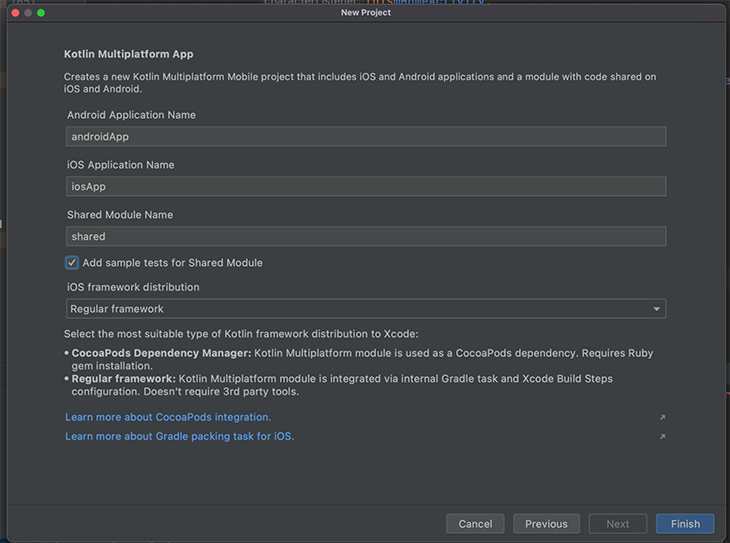This screenshot has width=730, height=543.
Task: Click the external-link arrow beside Gradle packing task
Action: pyautogui.click(x=662, y=437)
